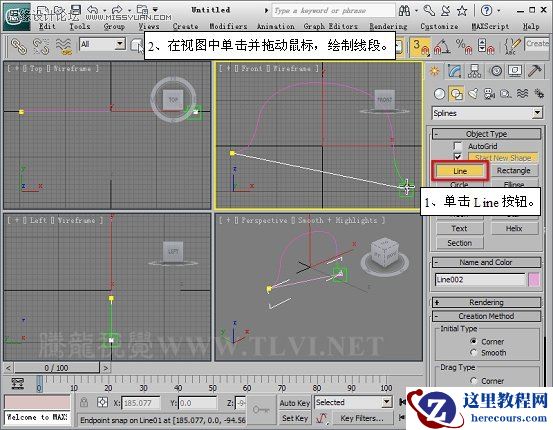The height and width of the screenshot is (430, 553).
Task: Activate Bind to Space Warp tool
Action: pyautogui.click(x=64, y=46)
